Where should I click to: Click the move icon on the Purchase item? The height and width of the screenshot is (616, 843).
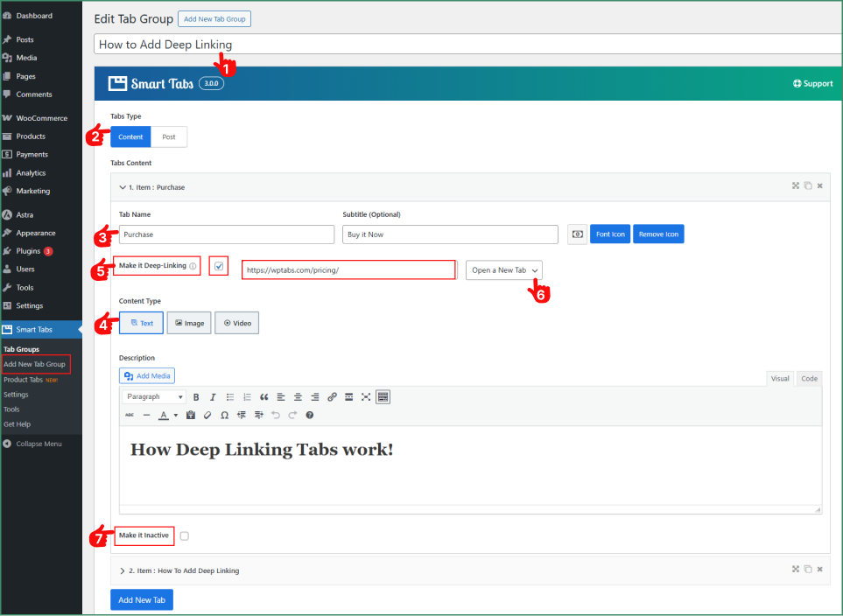(796, 185)
